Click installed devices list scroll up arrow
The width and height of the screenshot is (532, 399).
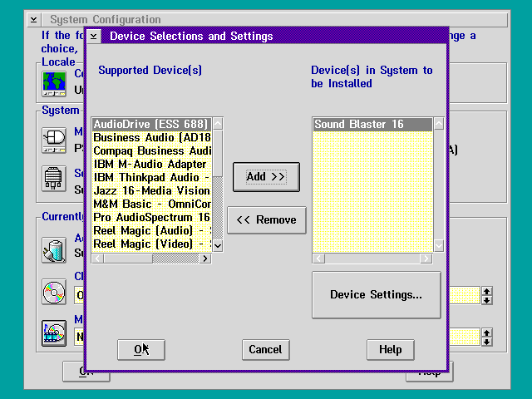click(x=439, y=124)
